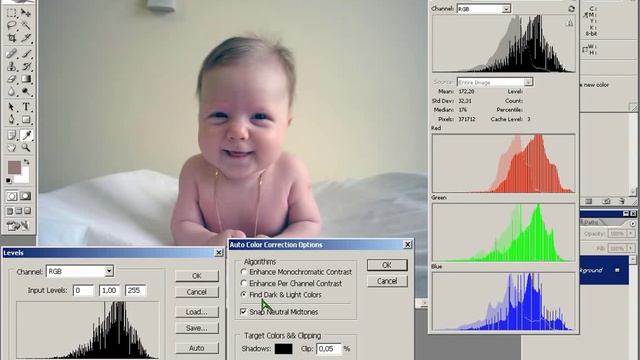Screen dimensions: 640x360
Task: Select the Move tool
Action: point(26,13)
